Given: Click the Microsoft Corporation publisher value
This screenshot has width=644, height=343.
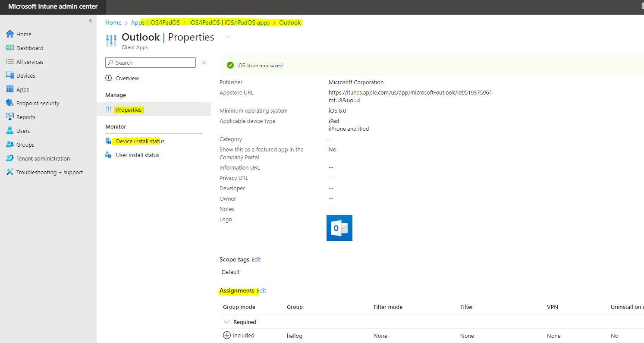Looking at the screenshot, I should (x=356, y=82).
